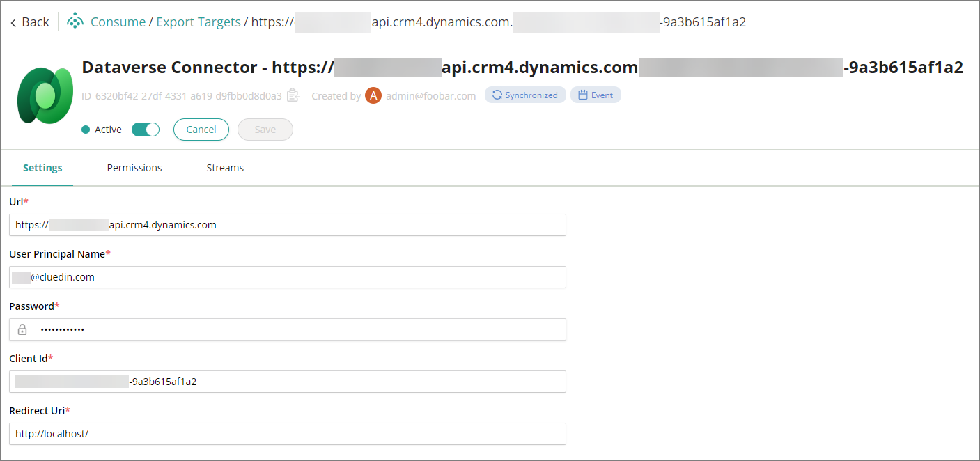Click the Redirect Uri text box
This screenshot has width=980, height=461.
(287, 434)
